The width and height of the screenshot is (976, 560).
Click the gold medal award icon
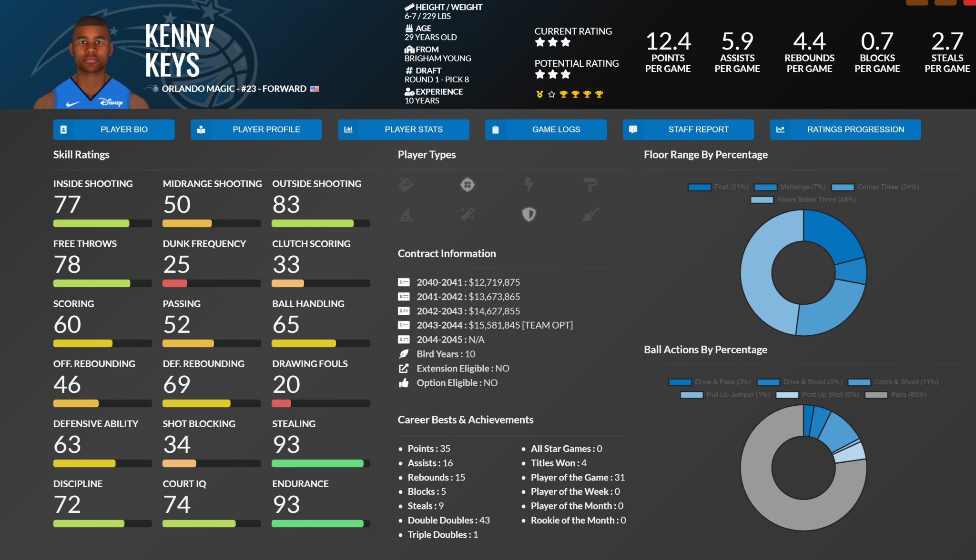[x=539, y=94]
